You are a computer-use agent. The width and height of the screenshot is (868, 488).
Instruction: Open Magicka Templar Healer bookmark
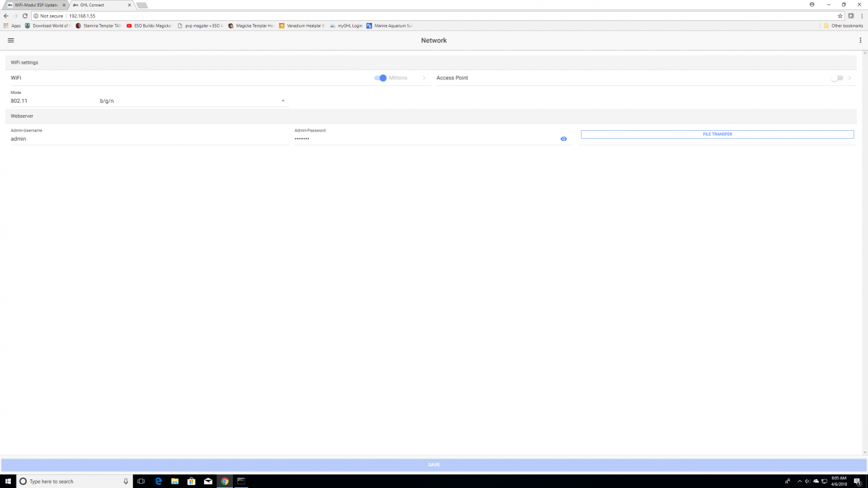click(251, 25)
